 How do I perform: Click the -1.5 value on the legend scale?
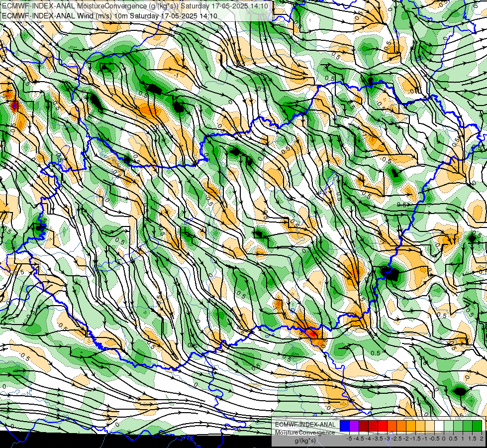click(x=415, y=439)
